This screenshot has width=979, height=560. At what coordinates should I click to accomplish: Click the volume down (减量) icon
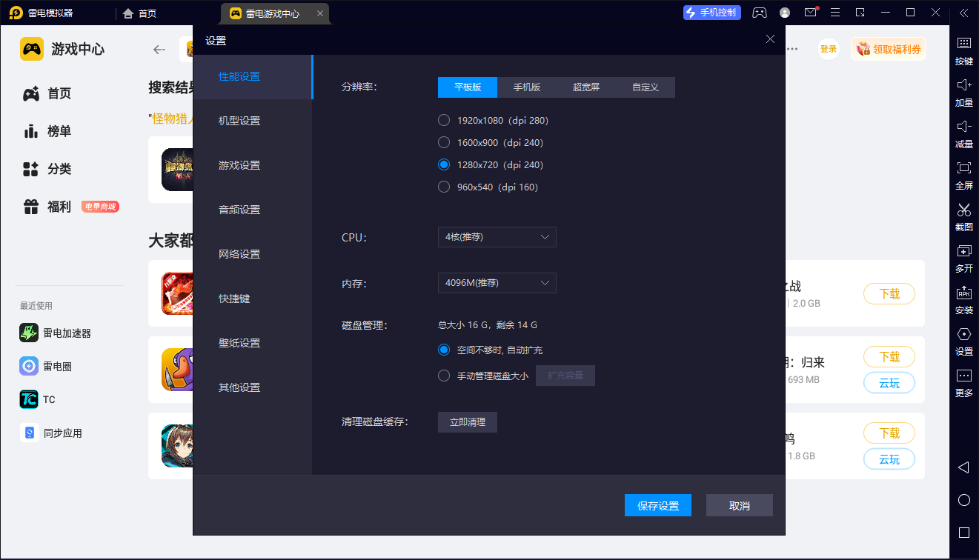[x=963, y=133]
